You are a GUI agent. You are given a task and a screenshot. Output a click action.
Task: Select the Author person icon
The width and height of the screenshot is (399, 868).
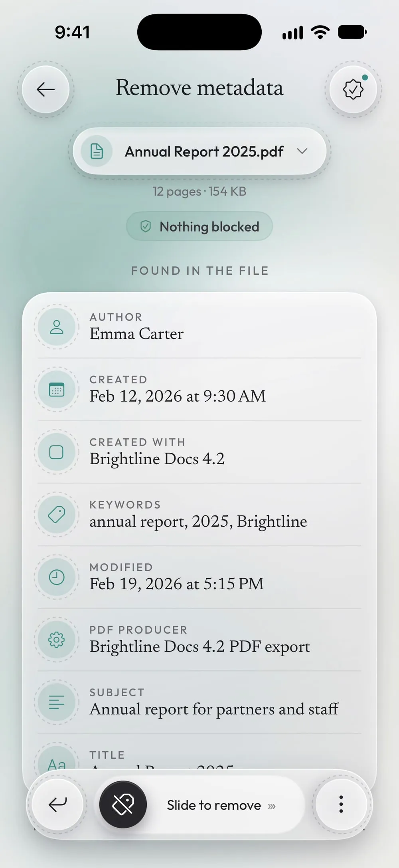click(x=57, y=327)
